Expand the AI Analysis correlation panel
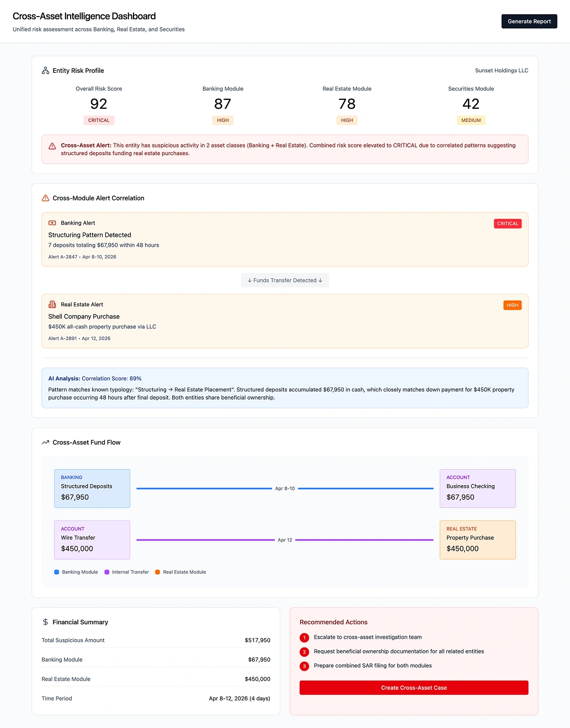570x728 pixels. [285, 387]
